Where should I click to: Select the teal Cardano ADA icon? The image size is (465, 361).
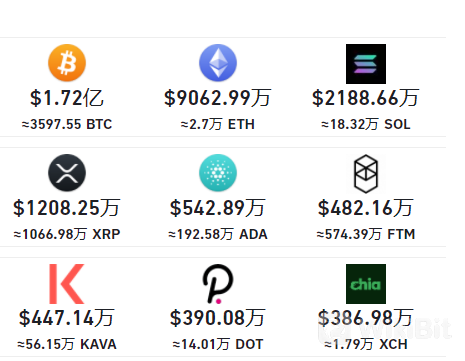click(x=218, y=173)
